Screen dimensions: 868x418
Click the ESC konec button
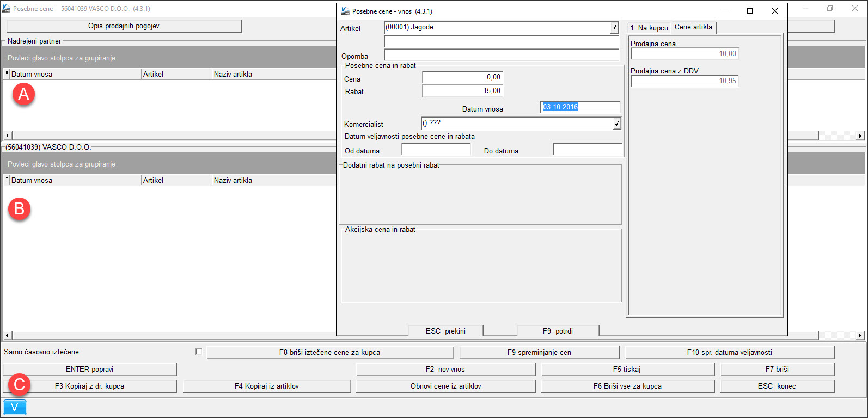point(777,386)
